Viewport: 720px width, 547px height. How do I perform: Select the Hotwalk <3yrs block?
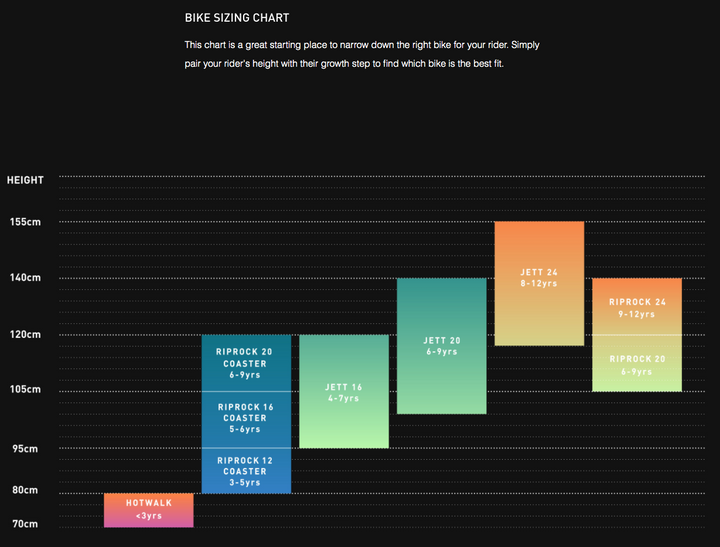pos(149,510)
